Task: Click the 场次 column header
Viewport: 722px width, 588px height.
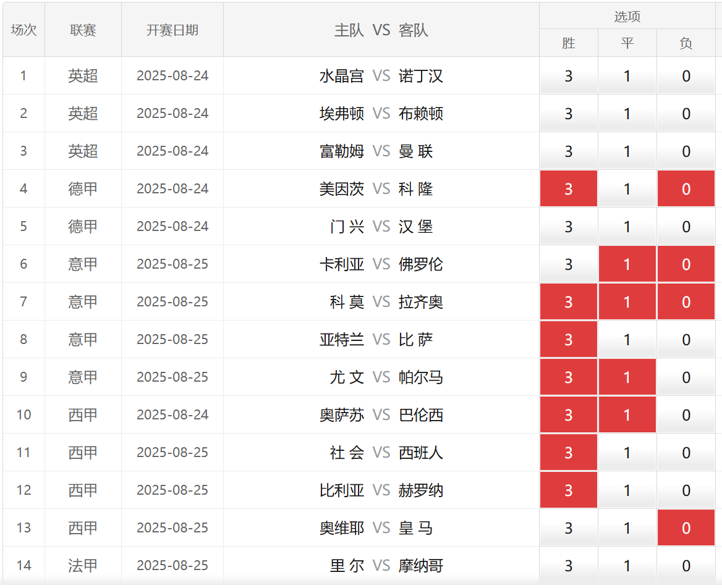Action: pos(24,30)
